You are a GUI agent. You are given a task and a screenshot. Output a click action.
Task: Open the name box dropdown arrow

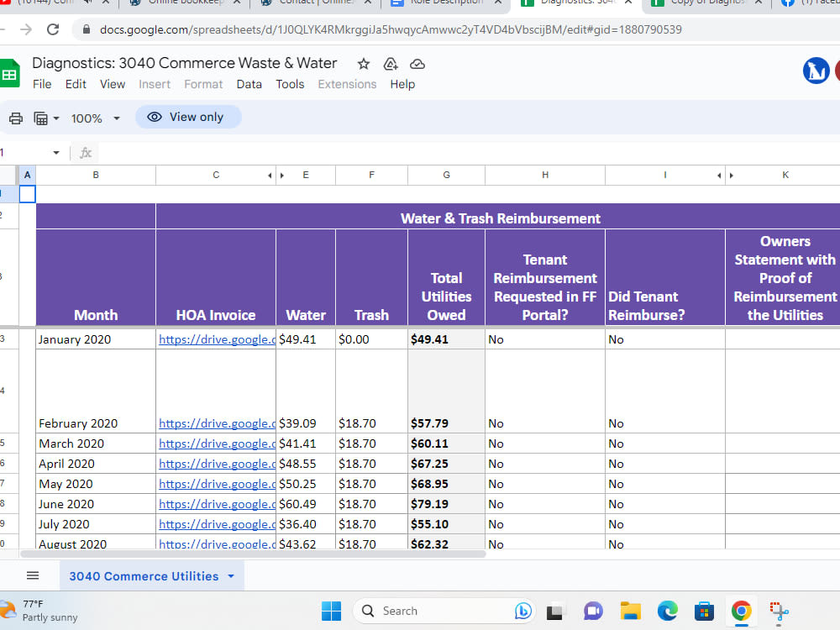56,153
